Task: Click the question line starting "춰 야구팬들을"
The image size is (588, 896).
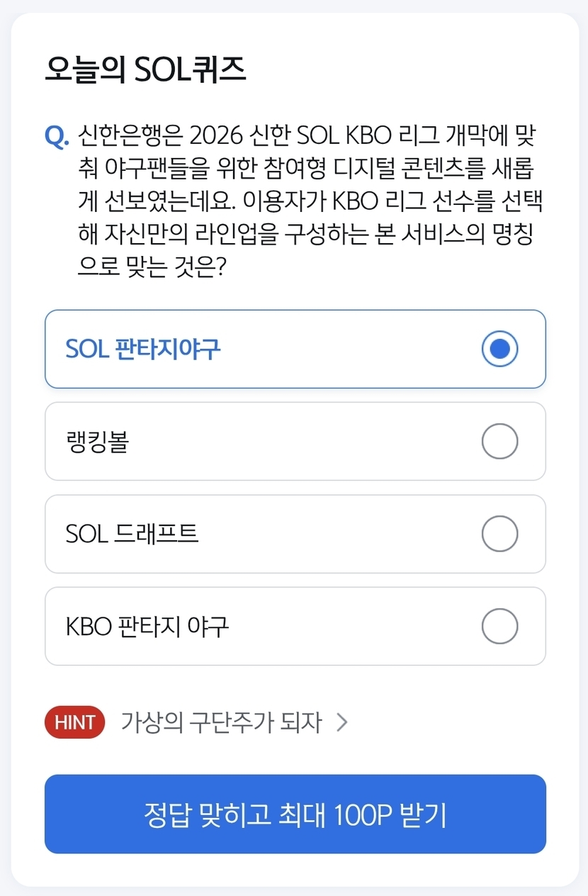Action: [306, 167]
